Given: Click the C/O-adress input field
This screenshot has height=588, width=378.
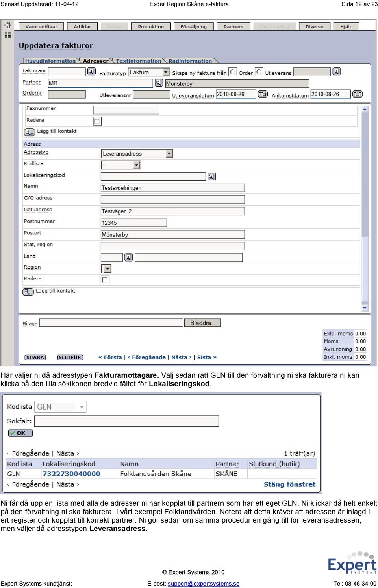Looking at the screenshot, I should click(x=172, y=199).
